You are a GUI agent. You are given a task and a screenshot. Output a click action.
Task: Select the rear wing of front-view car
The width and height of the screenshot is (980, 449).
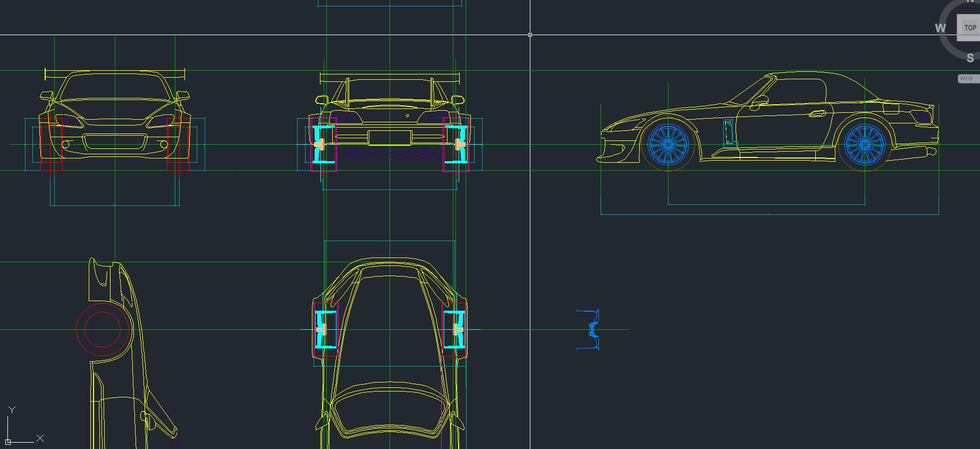115,74
